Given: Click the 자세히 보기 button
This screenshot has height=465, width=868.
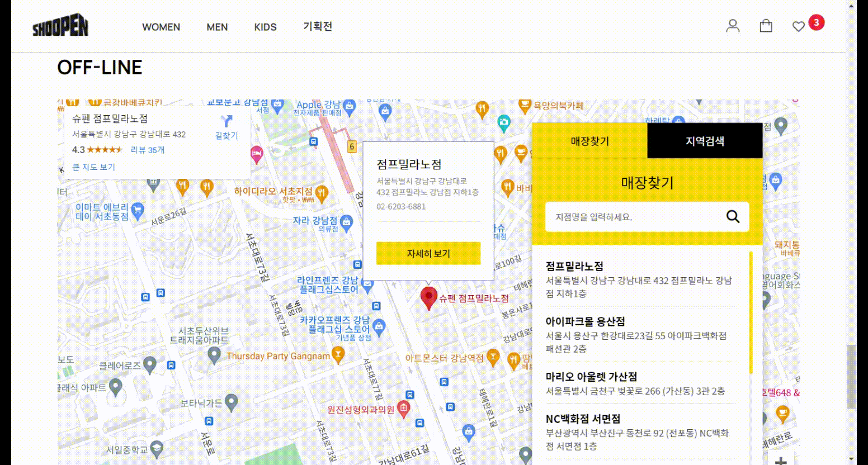Looking at the screenshot, I should click(428, 253).
